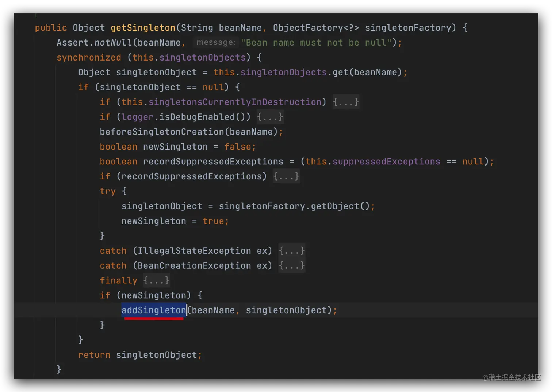Screen dimensions: 552x392
Task: Click ObjectFactory<?> parameter type
Action: click(x=316, y=28)
